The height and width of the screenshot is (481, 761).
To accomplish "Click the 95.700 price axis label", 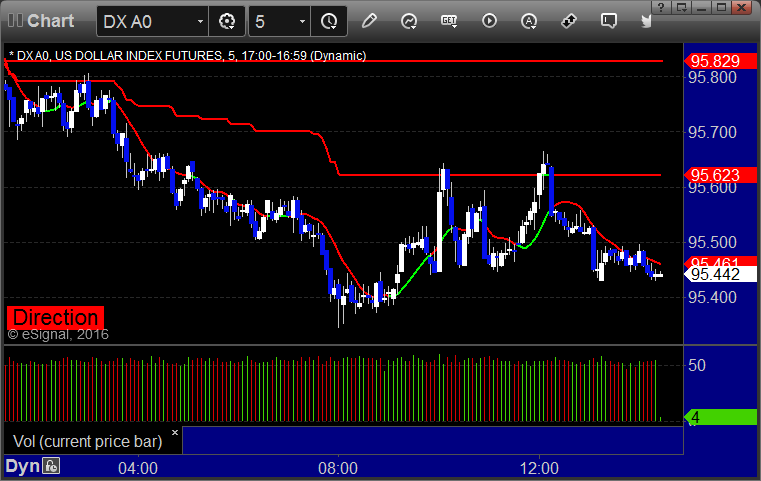I will [712, 132].
